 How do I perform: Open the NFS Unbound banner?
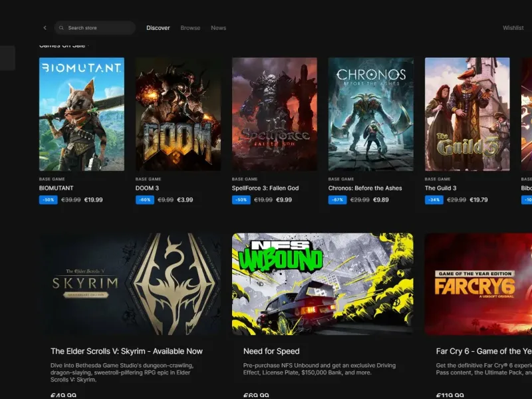coord(323,284)
